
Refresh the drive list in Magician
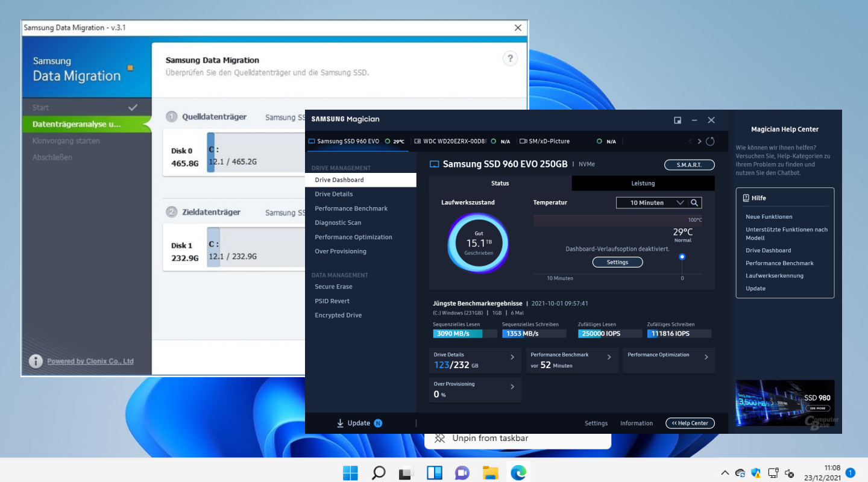click(710, 142)
